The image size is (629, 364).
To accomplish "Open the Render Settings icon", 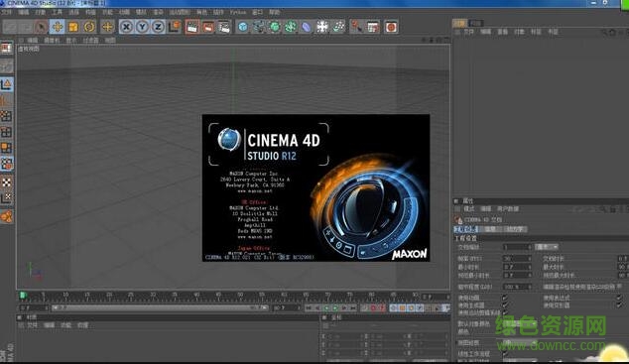I will [224, 27].
